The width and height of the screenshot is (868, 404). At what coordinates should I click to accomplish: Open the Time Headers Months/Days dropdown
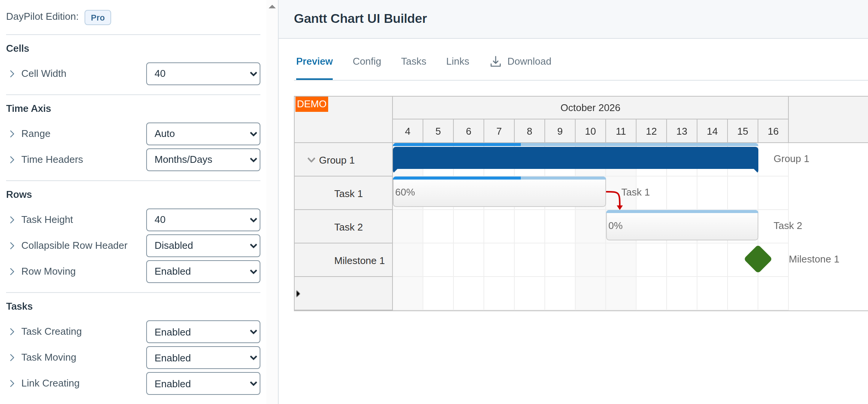(x=203, y=160)
